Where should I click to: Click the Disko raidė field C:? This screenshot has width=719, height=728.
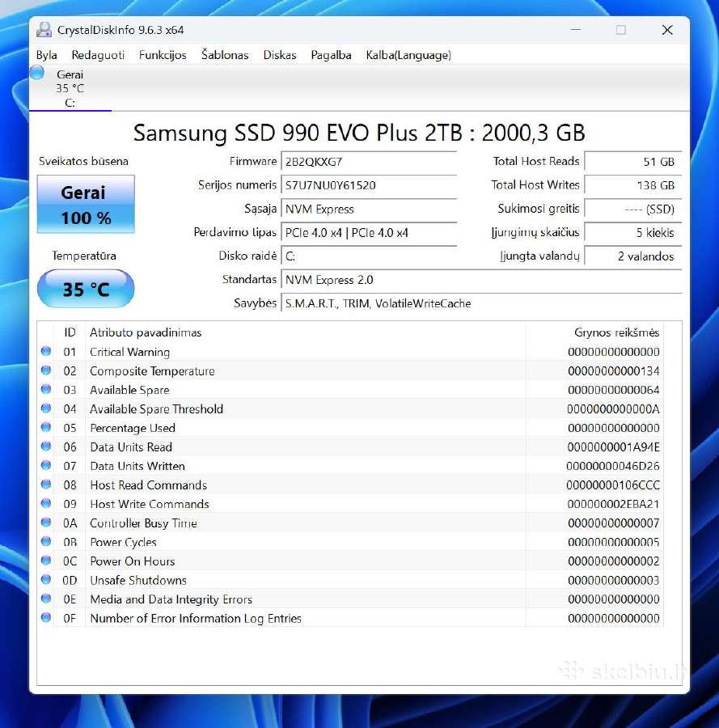pos(369,256)
